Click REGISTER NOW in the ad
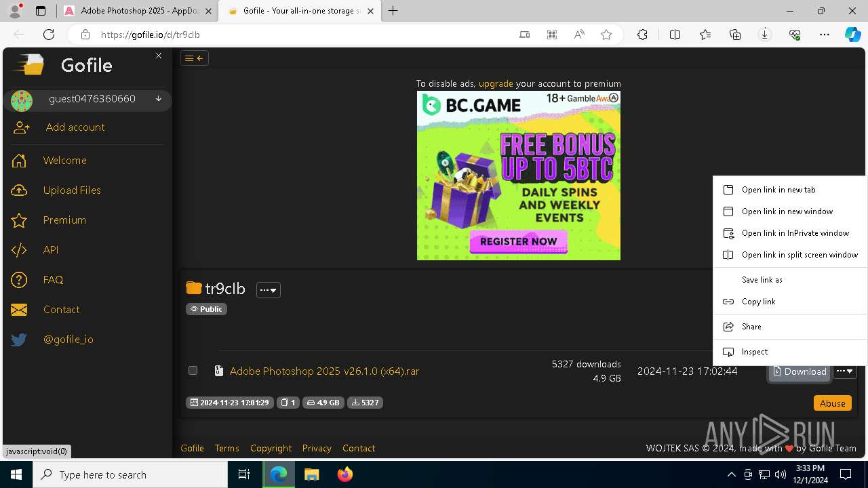Viewport: 868px width, 488px height. (519, 241)
